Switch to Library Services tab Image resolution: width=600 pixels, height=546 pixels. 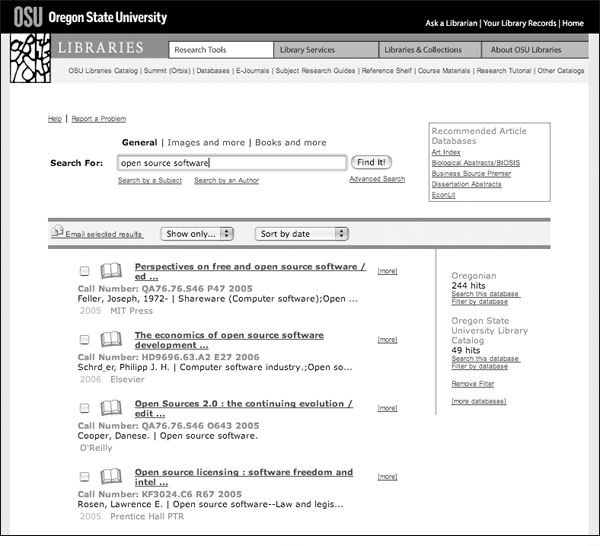click(x=326, y=49)
